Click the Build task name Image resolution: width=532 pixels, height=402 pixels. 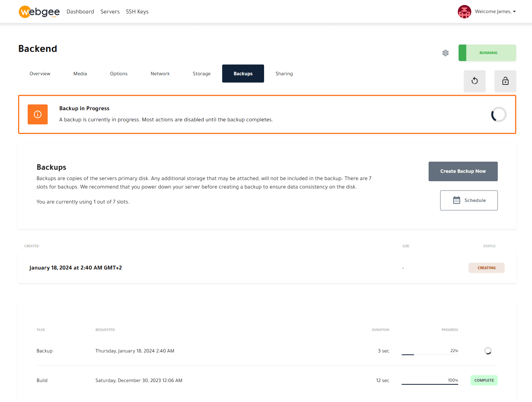[x=42, y=380]
